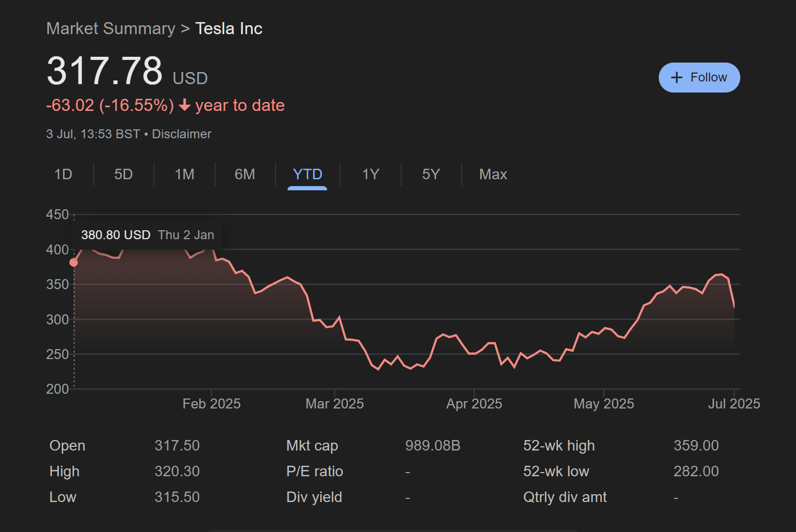Image resolution: width=796 pixels, height=532 pixels.
Task: Click the P/E ratio label
Action: (315, 472)
